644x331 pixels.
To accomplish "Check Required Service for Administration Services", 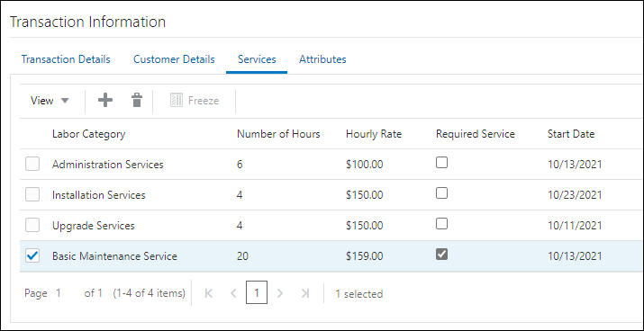I will point(442,163).
